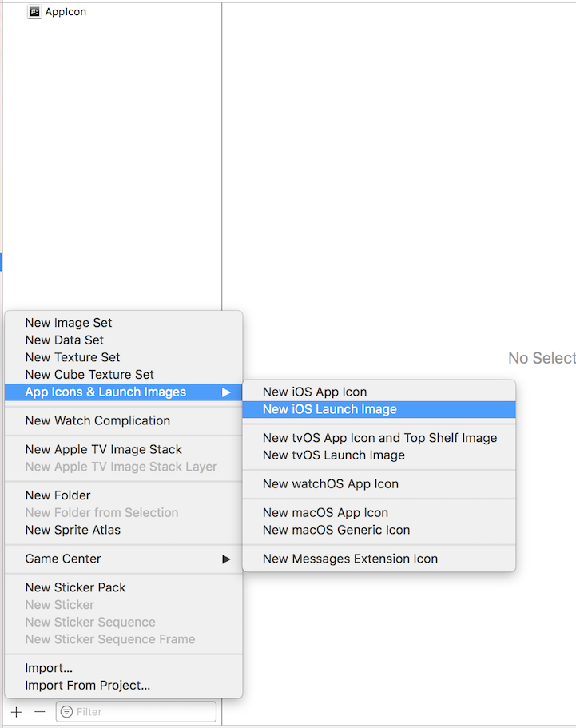
Task: Click the minus remove asset button
Action: pos(39,711)
